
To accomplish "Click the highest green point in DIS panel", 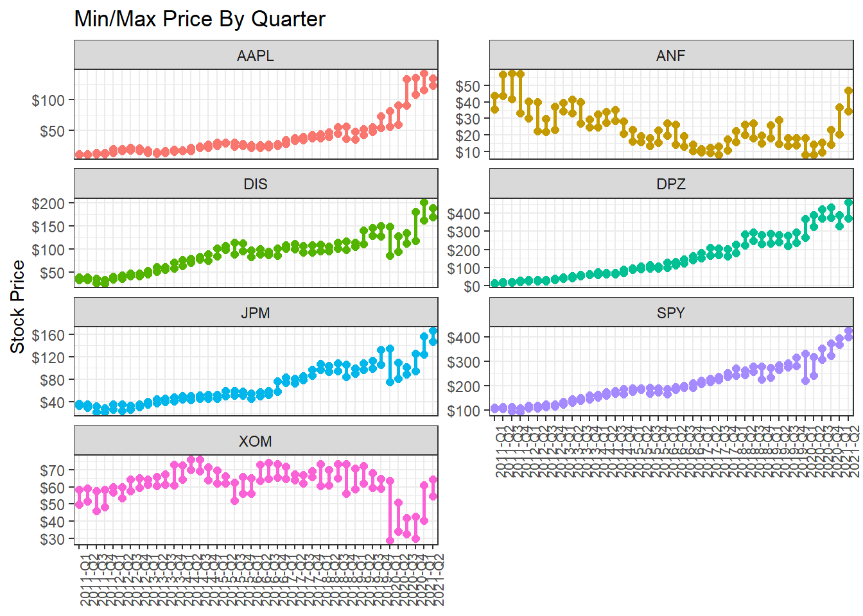I will coord(424,203).
